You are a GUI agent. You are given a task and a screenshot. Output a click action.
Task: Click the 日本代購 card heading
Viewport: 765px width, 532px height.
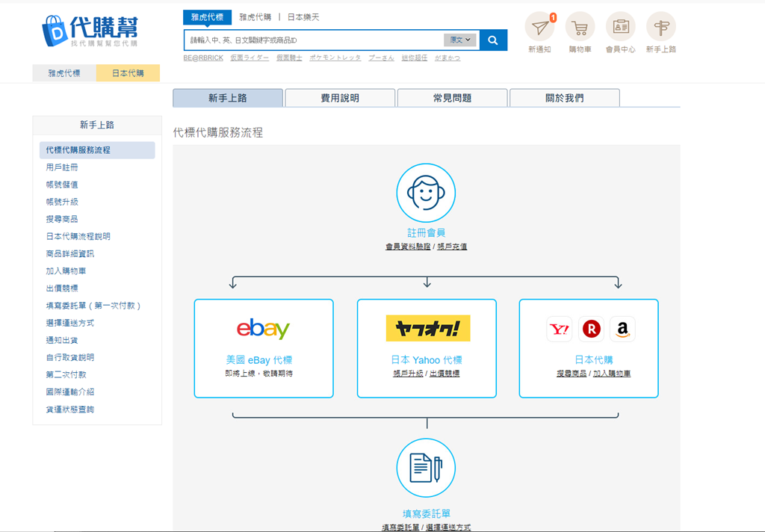pos(594,360)
